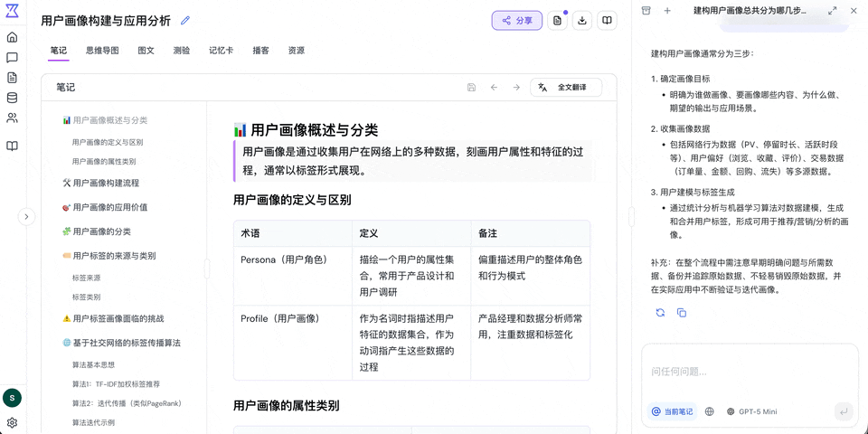Image resolution: width=868 pixels, height=434 pixels.
Task: Click the pencil icon to edit the title
Action: coord(185,21)
